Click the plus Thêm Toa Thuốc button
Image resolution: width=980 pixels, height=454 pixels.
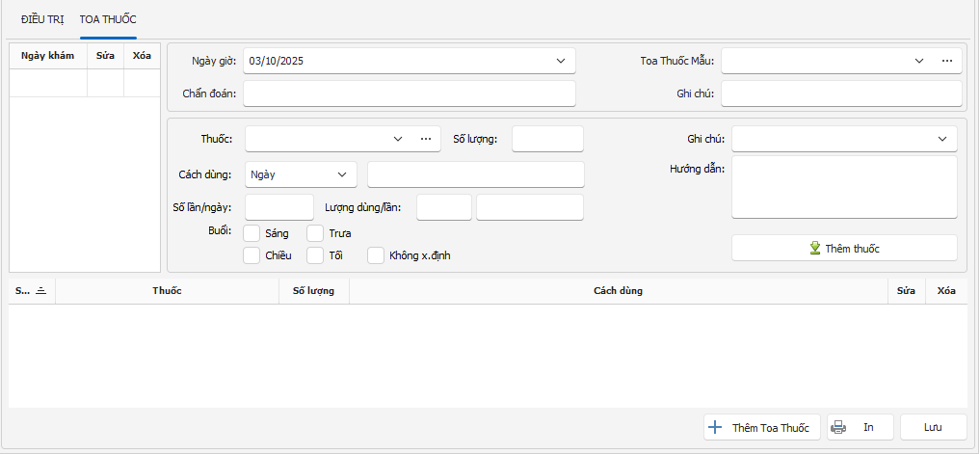(761, 427)
